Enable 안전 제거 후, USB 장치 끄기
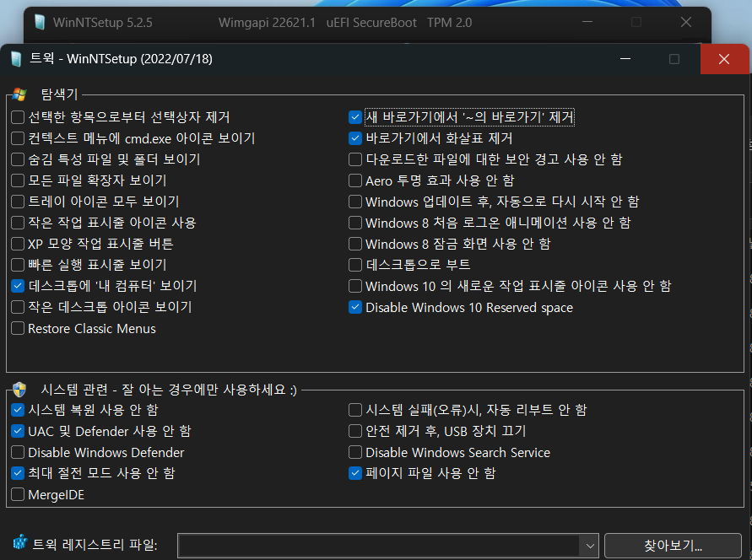This screenshot has width=752, height=560. click(x=355, y=431)
